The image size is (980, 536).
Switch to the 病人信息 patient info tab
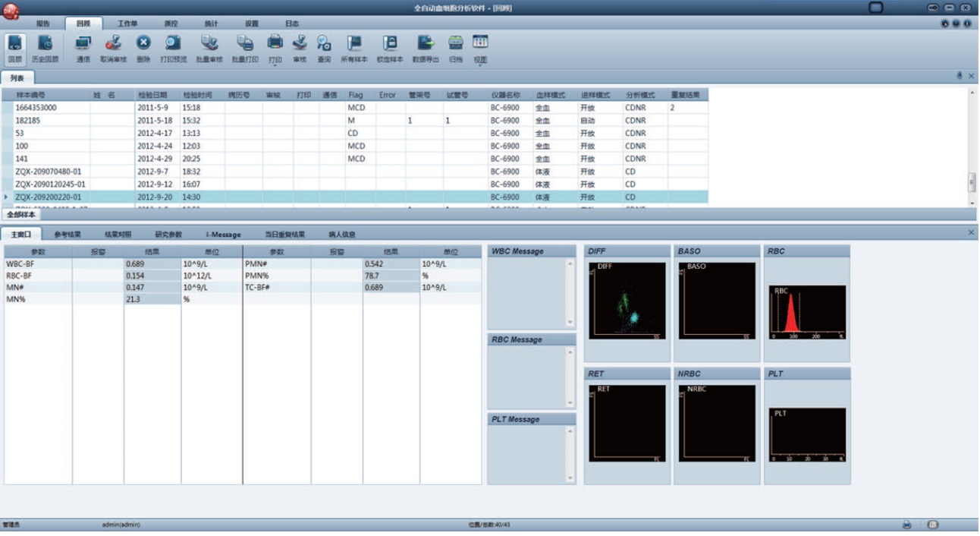click(x=341, y=235)
